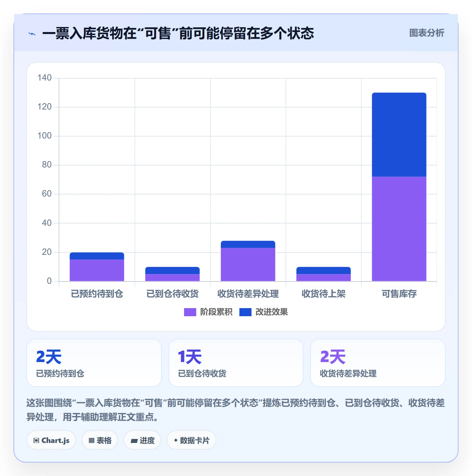472x476 pixels.
Task: Click the 140 y-axis value
Action: 45,78
